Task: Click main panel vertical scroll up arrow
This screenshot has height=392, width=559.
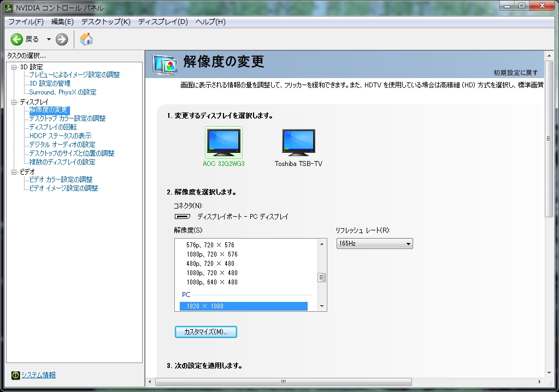Action: 549,56
